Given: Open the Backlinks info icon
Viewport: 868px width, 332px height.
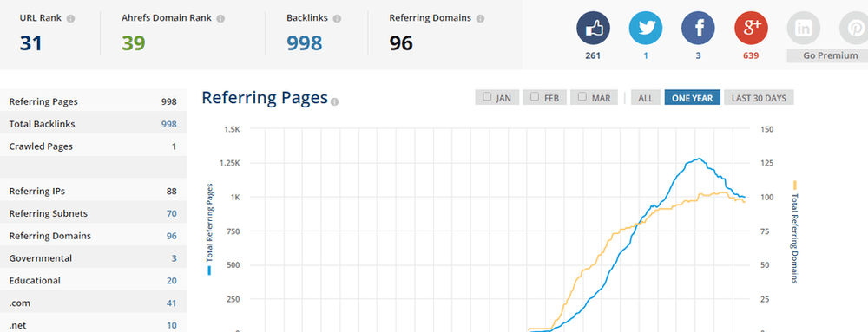Looking at the screenshot, I should [x=337, y=18].
